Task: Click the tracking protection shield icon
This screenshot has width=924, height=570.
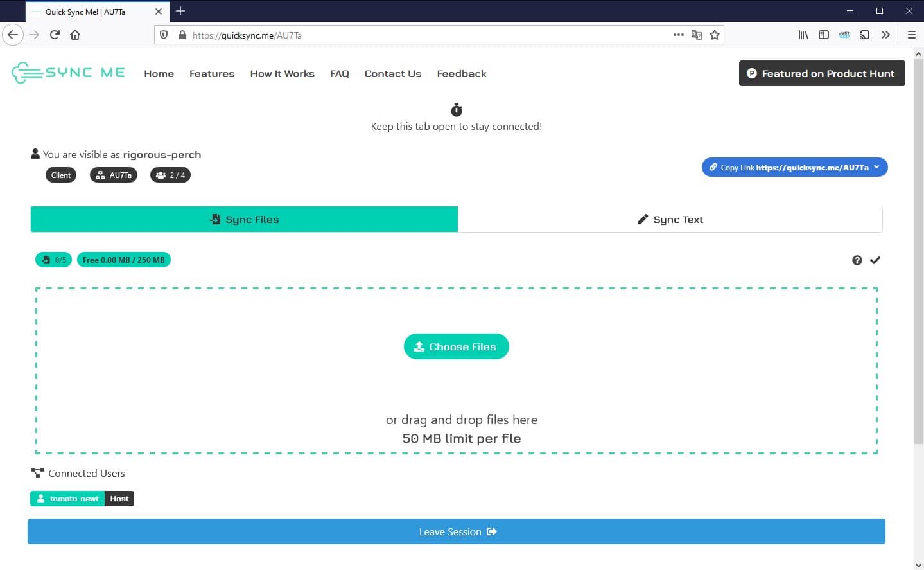Action: (164, 35)
